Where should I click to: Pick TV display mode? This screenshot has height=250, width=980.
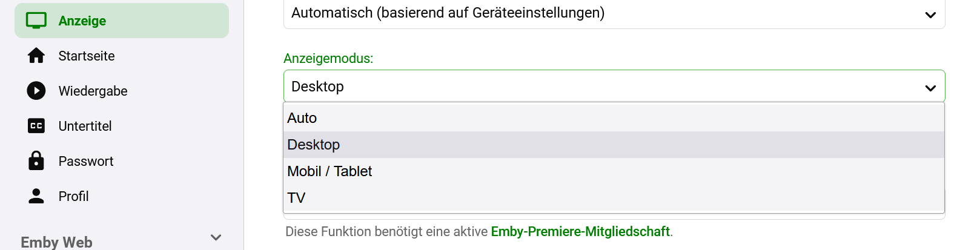pyautogui.click(x=296, y=198)
